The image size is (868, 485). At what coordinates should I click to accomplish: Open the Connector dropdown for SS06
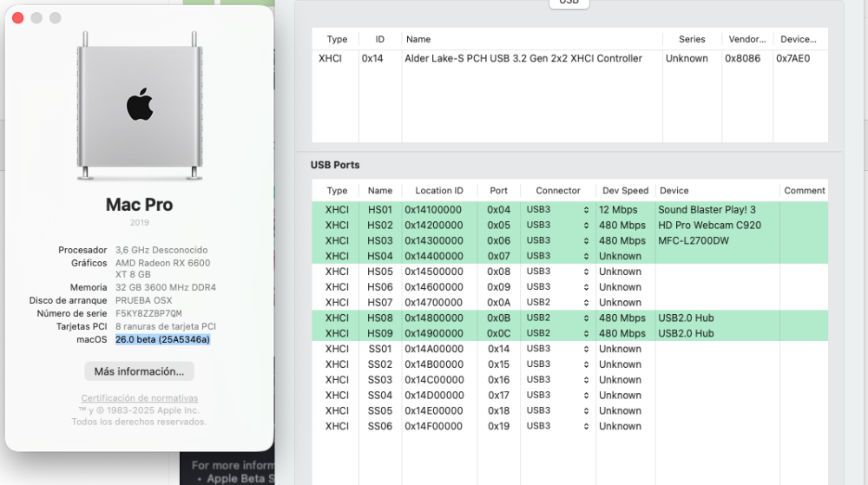point(557,426)
